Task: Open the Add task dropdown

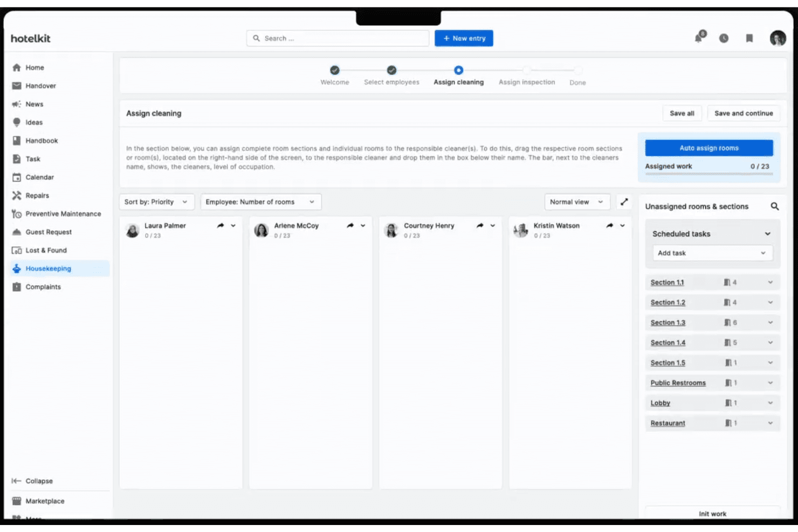Action: (x=712, y=253)
